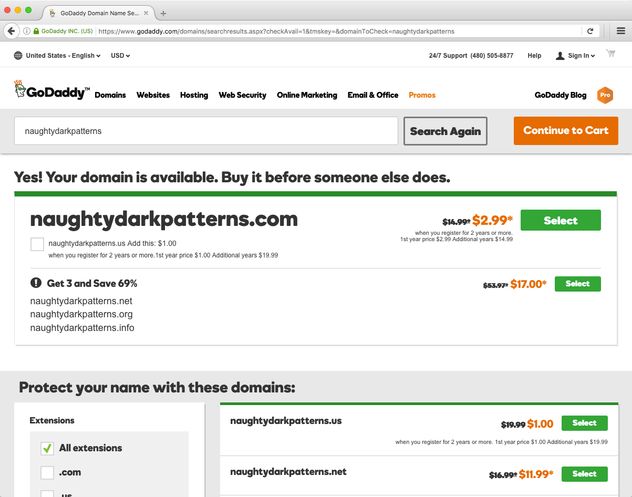This screenshot has width=632, height=497.
Task: Go back with browser back arrow
Action: pos(11,31)
